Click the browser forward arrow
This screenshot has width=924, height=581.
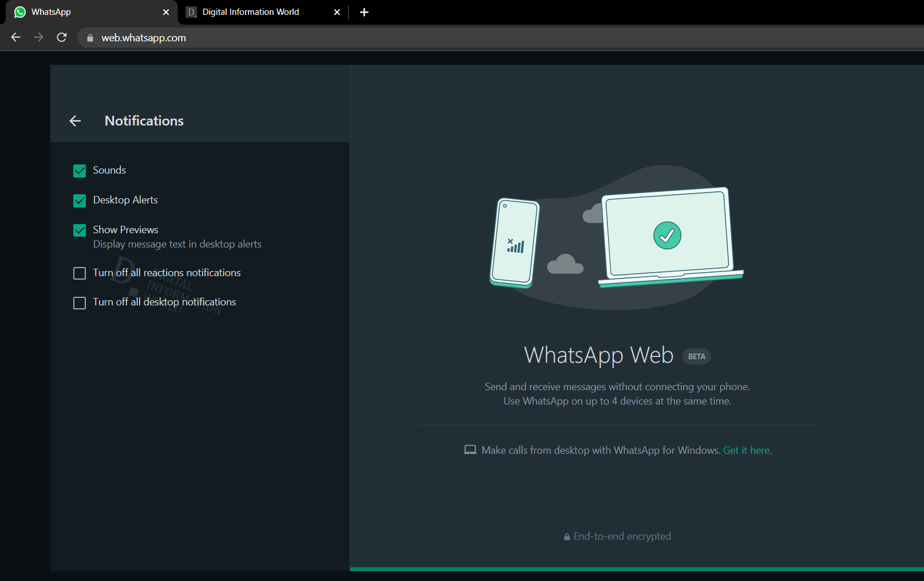tap(38, 37)
